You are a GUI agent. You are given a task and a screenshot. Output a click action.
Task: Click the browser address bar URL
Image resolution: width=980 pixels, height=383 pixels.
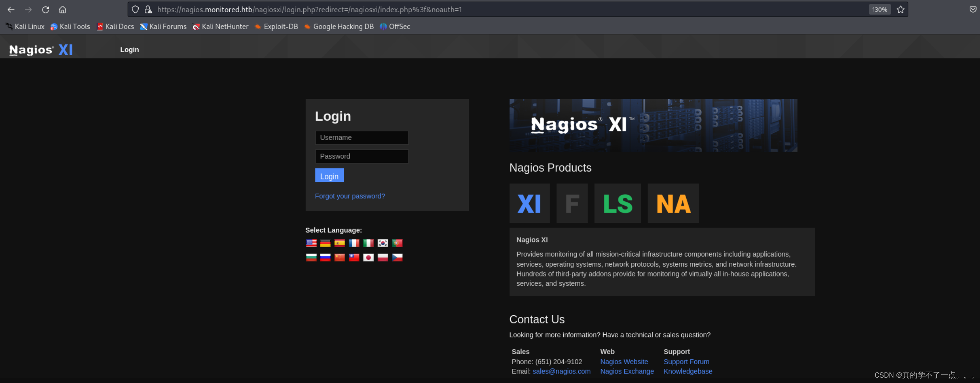pyautogui.click(x=309, y=10)
